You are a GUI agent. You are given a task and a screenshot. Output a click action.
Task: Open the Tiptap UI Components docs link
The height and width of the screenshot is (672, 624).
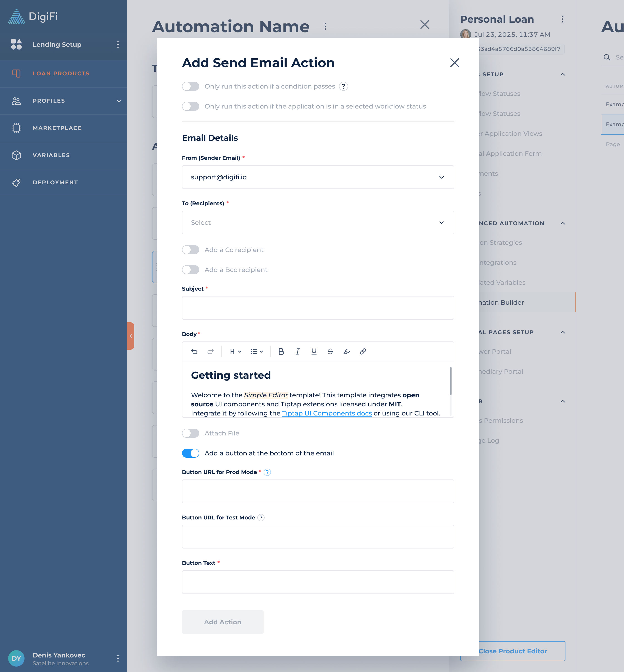pos(327,413)
